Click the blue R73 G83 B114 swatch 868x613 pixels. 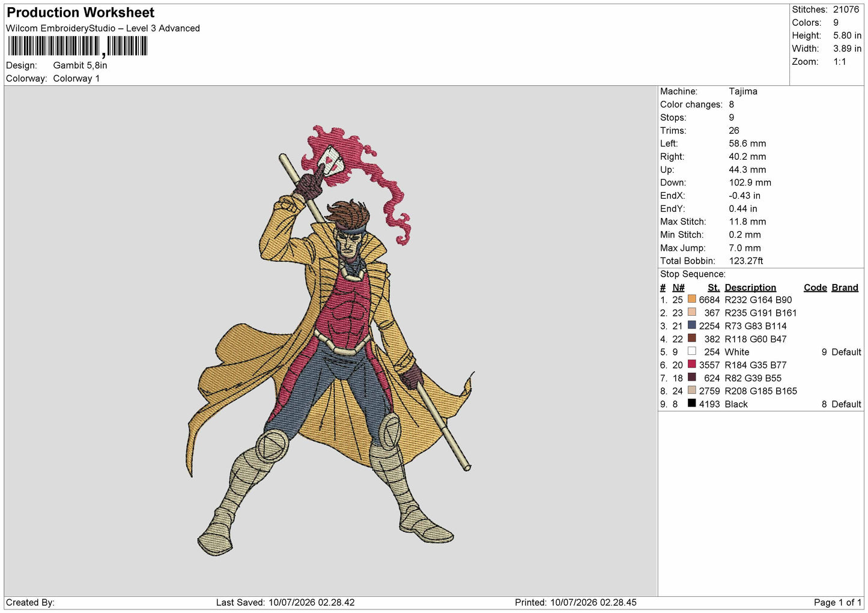point(691,325)
